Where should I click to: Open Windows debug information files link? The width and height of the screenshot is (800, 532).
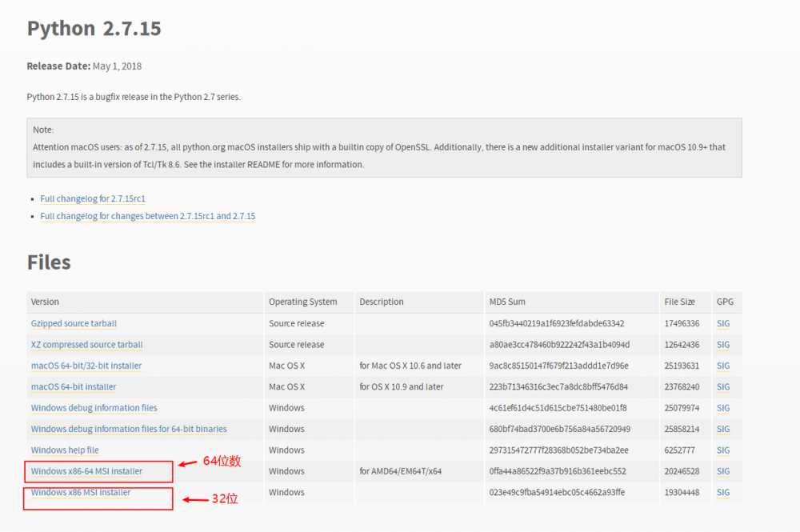click(94, 408)
